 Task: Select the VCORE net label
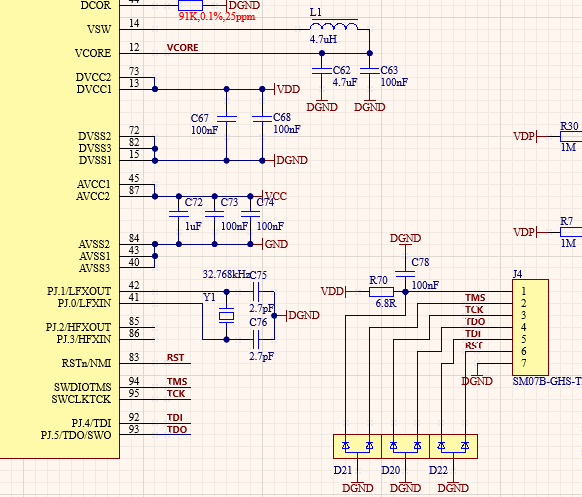click(182, 48)
